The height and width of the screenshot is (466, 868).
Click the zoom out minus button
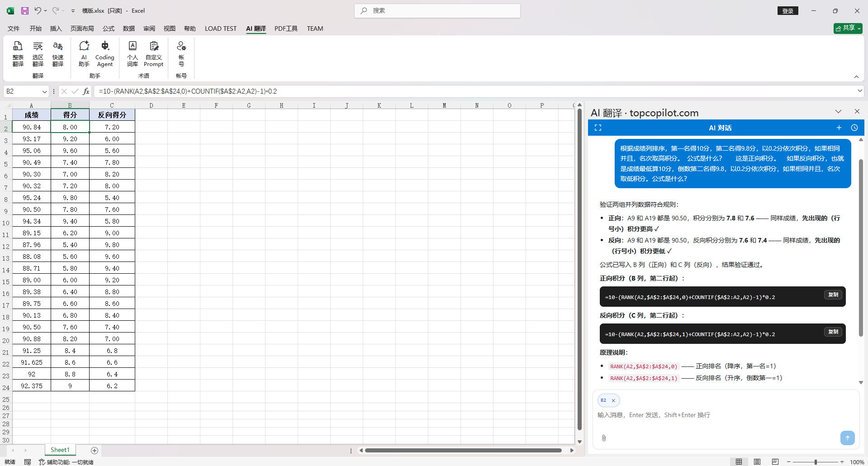[789, 462]
